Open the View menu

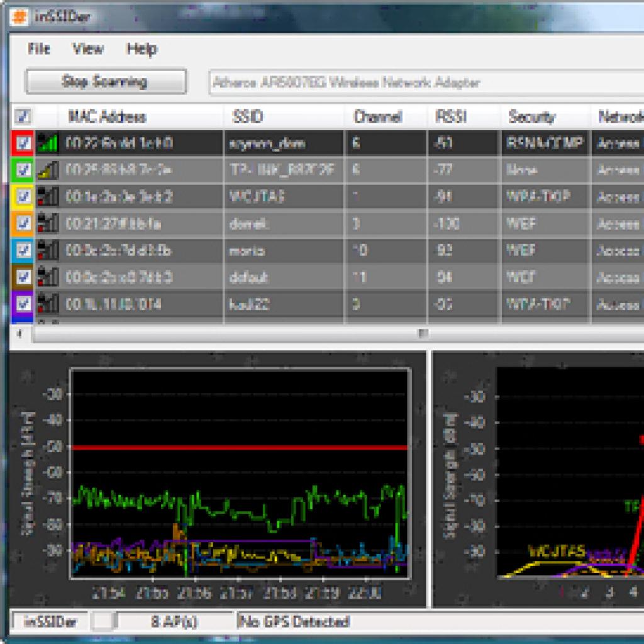(x=88, y=49)
